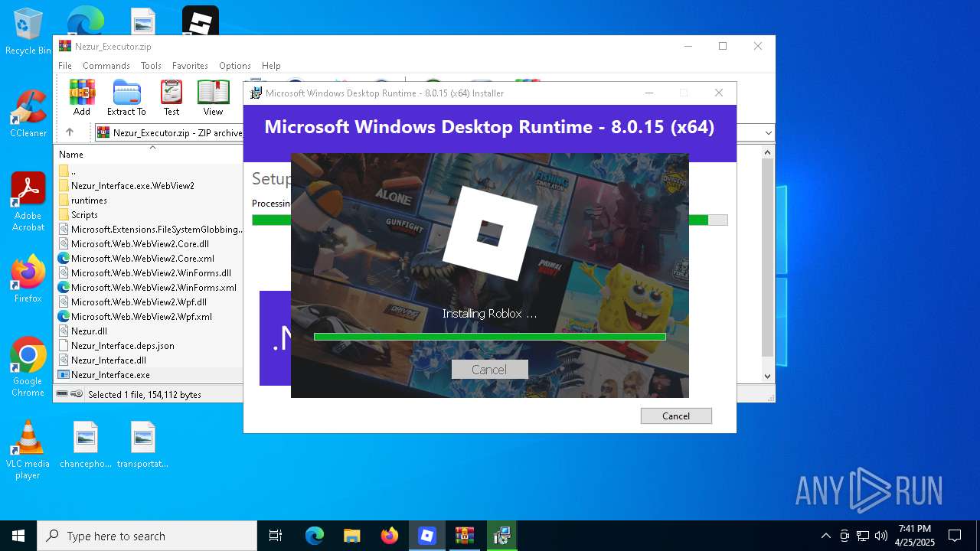Open the Firefox desktop shortcut
The width and height of the screenshot is (980, 551).
tap(28, 279)
